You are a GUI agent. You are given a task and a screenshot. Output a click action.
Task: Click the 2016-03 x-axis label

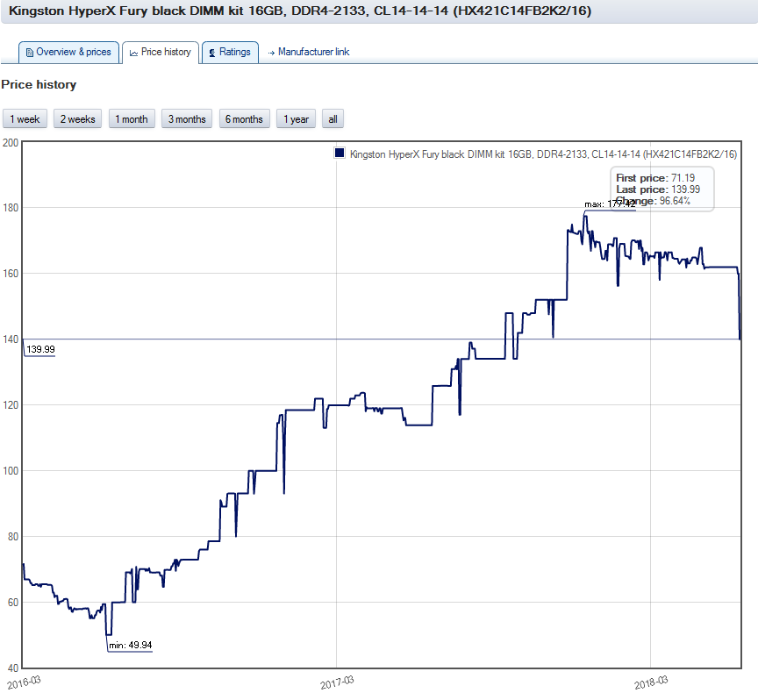click(24, 682)
